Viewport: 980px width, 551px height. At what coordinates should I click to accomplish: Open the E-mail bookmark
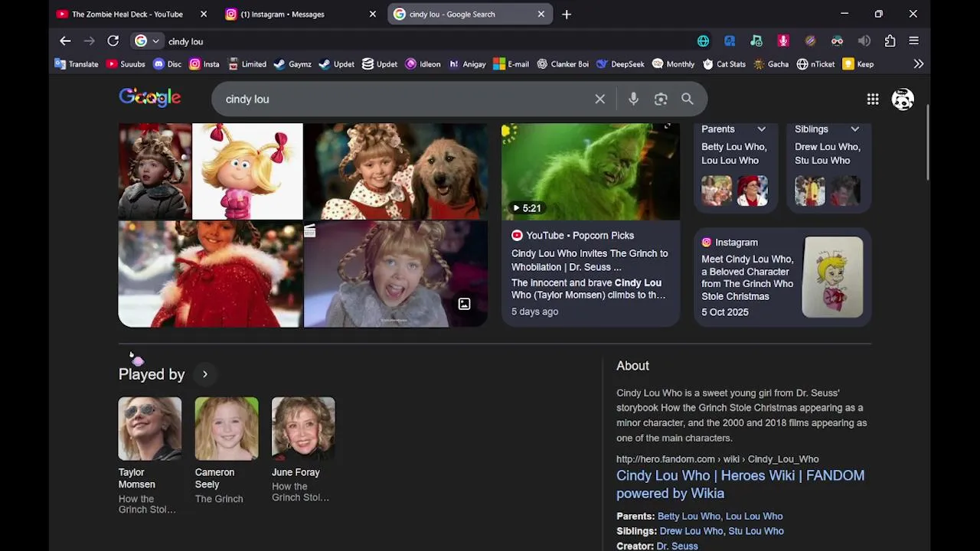coord(511,64)
